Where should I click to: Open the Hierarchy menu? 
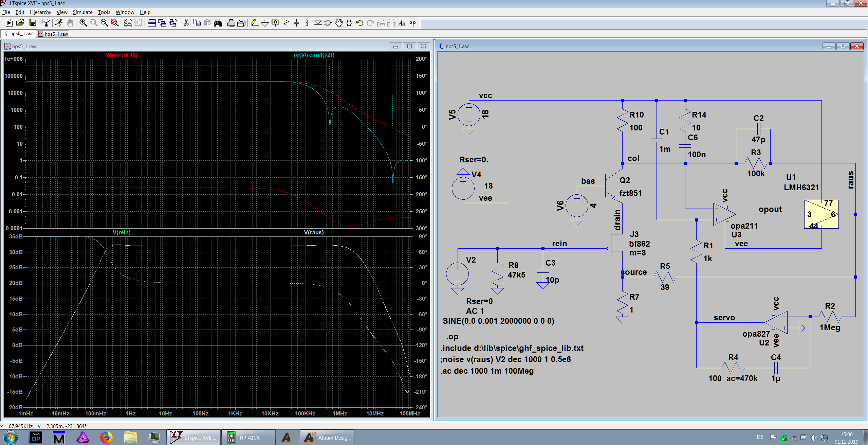tap(40, 12)
